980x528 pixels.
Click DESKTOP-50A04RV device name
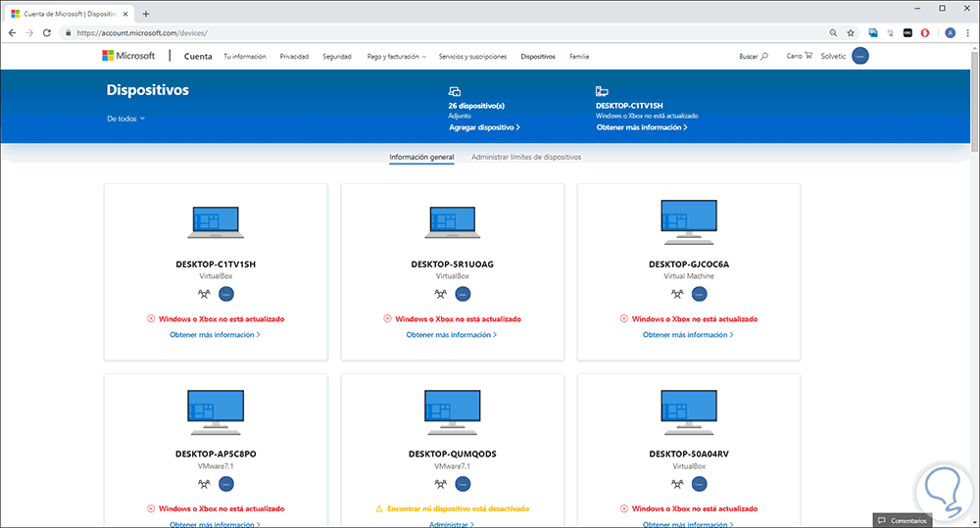[x=689, y=455]
